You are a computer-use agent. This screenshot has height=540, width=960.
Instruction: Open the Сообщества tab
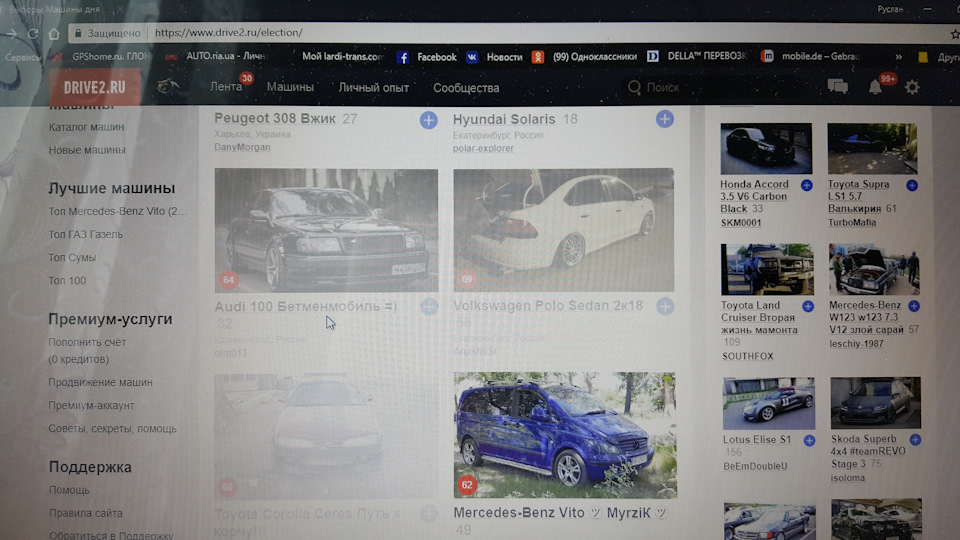point(466,88)
